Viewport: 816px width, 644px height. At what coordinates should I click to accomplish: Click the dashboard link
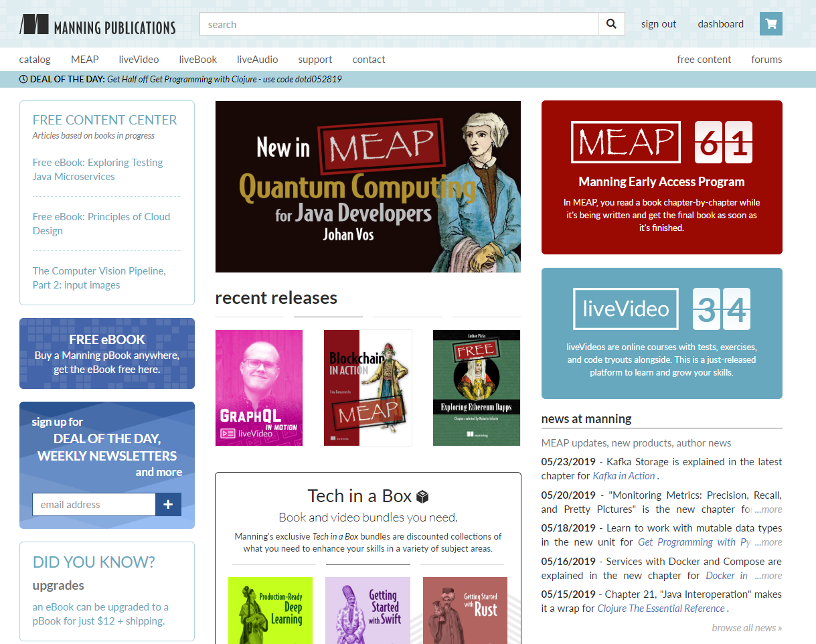coord(720,23)
